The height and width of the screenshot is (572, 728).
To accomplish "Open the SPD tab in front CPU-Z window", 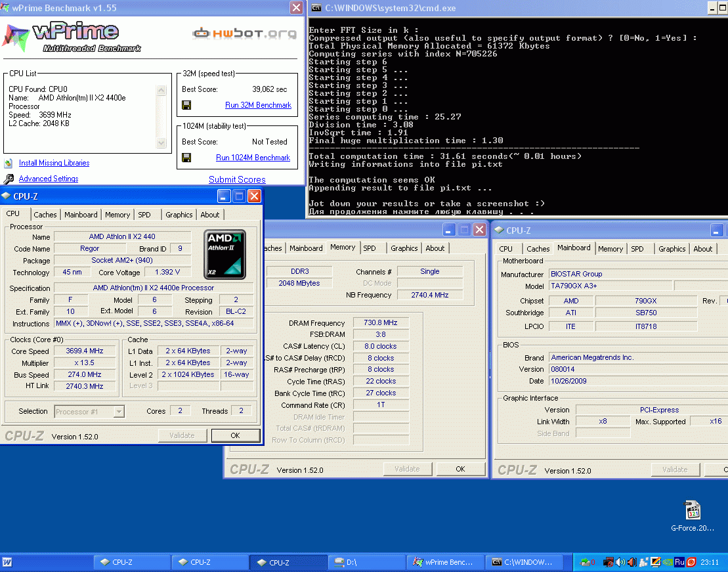I will tap(144, 215).
